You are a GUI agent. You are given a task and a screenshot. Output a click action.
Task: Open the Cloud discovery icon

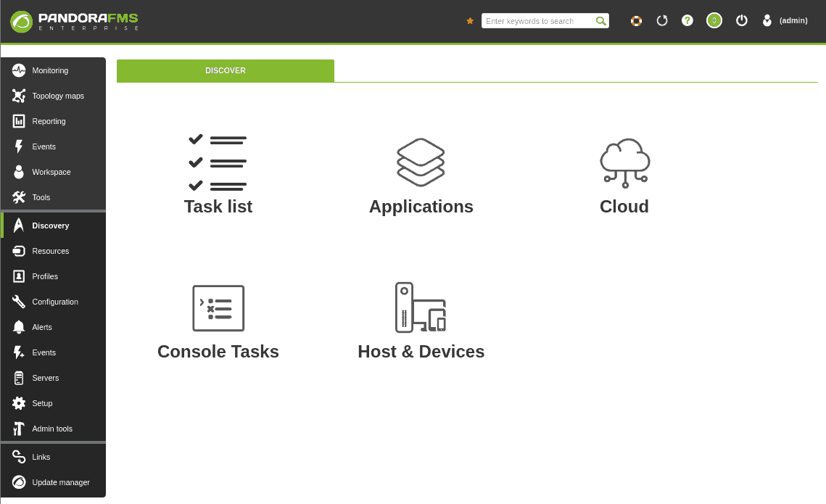625,162
